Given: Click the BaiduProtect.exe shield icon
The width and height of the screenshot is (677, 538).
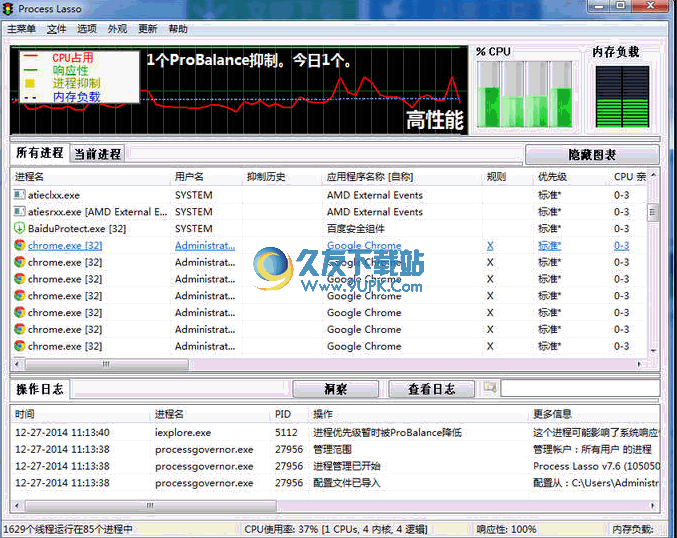Looking at the screenshot, I should click(x=19, y=228).
